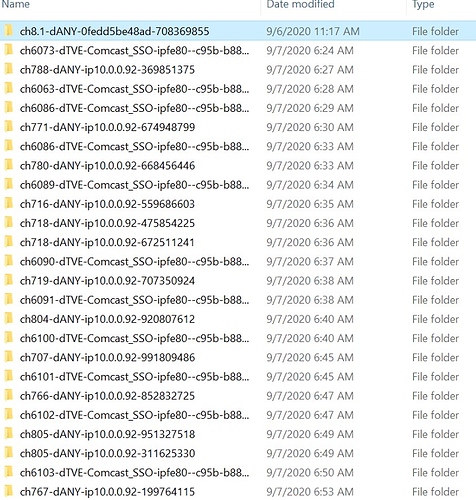Click folder icon of ch805-dANY-ip10.0.0.92-311625330
The image size is (476, 500).
click(8, 453)
